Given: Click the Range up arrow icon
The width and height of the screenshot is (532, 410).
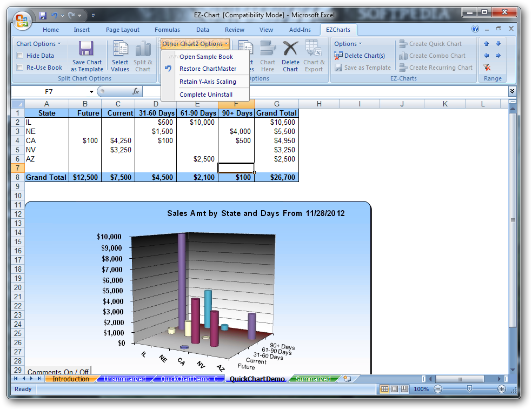Looking at the screenshot, I should (487, 44).
